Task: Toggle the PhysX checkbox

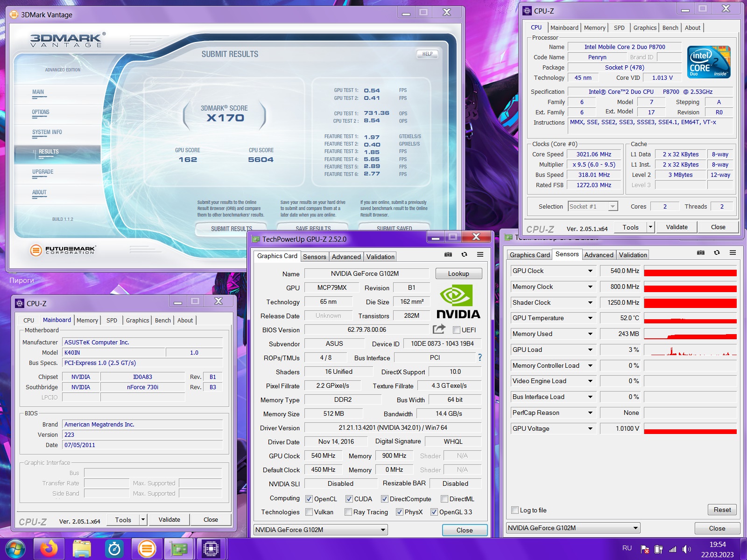Action: (399, 512)
